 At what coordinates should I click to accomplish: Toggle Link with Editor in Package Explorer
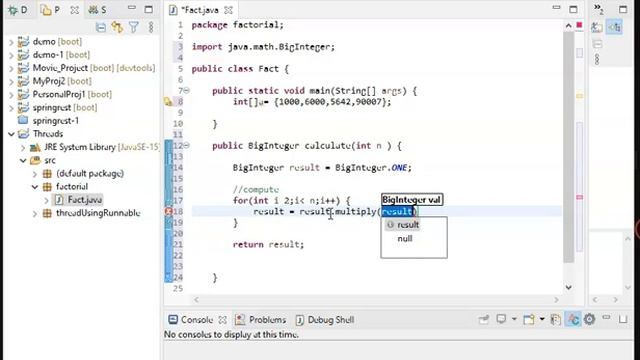tap(117, 27)
